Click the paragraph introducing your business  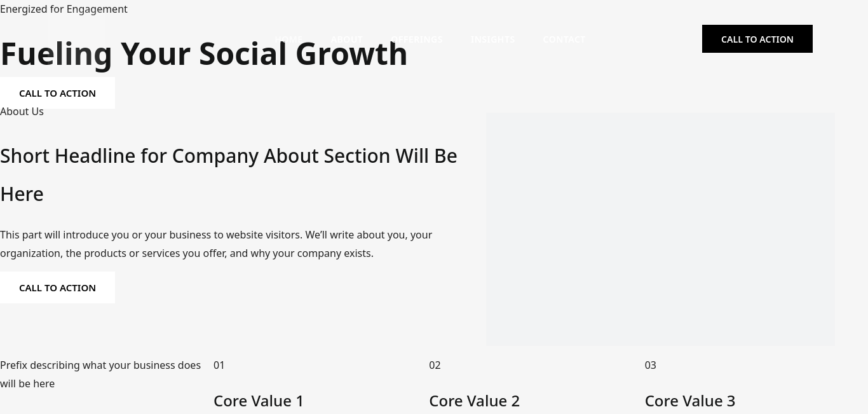(216, 244)
